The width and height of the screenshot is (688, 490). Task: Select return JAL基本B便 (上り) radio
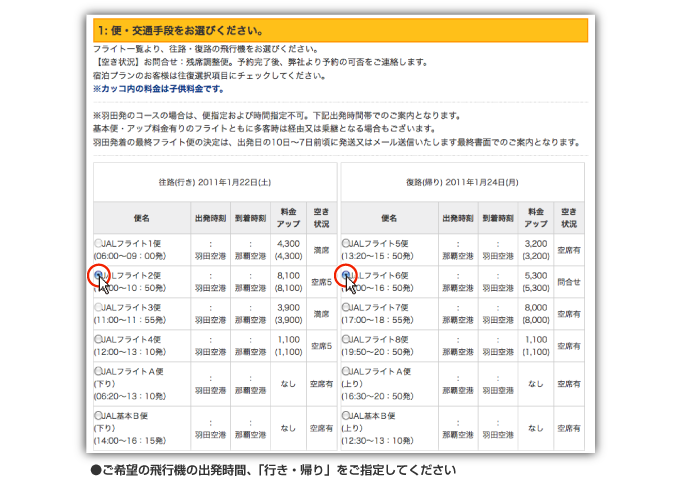[x=346, y=415]
